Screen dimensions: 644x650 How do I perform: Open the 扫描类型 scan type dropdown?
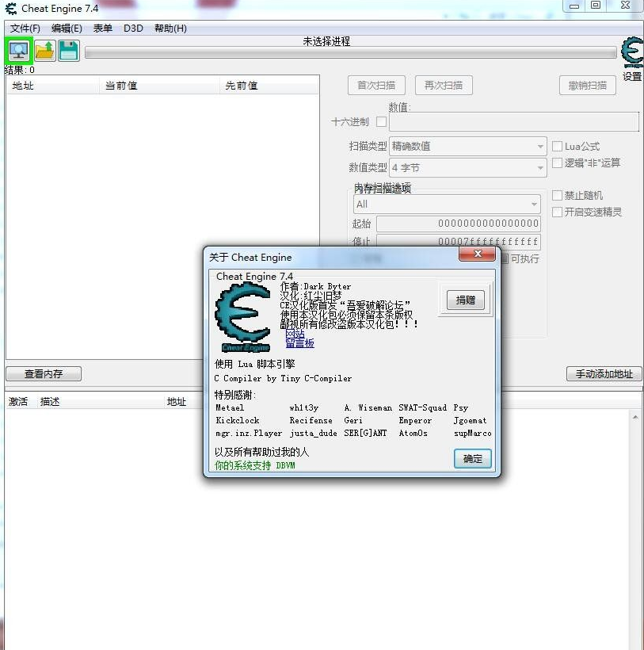467,146
